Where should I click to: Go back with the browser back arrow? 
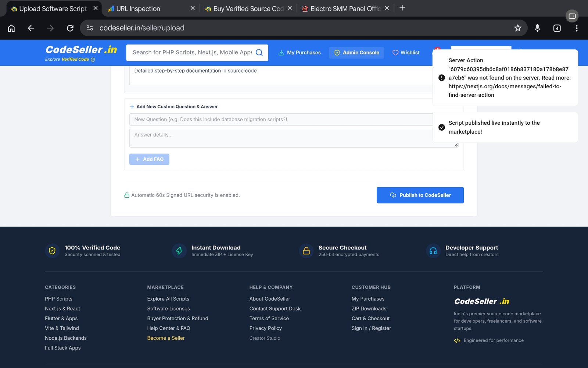31,28
